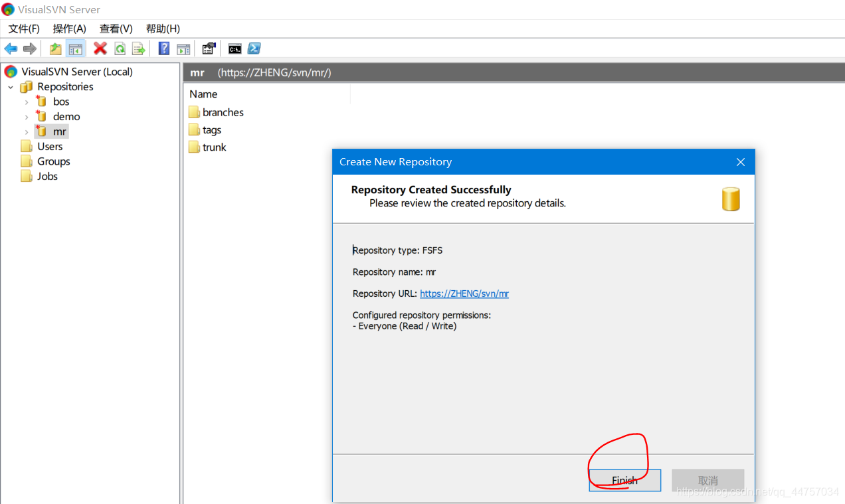Toggle the Show/Hide Console Tree button
Image resolution: width=845 pixels, height=504 pixels.
tap(76, 48)
